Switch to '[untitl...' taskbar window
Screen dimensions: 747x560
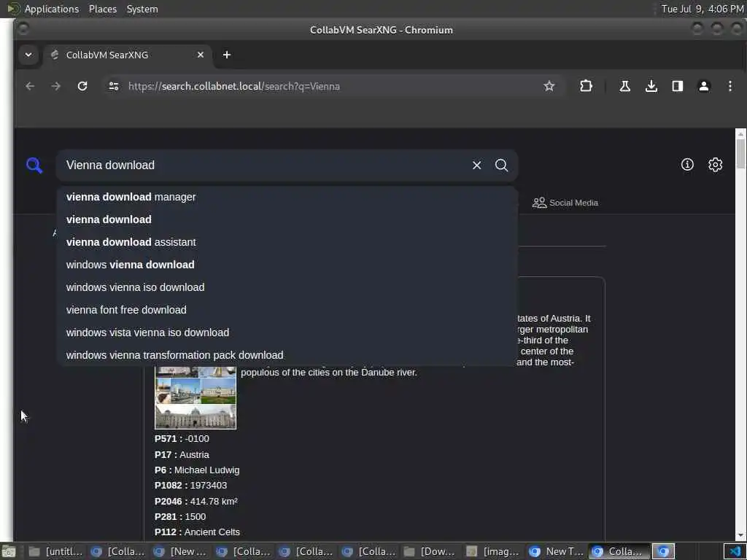coord(55,551)
